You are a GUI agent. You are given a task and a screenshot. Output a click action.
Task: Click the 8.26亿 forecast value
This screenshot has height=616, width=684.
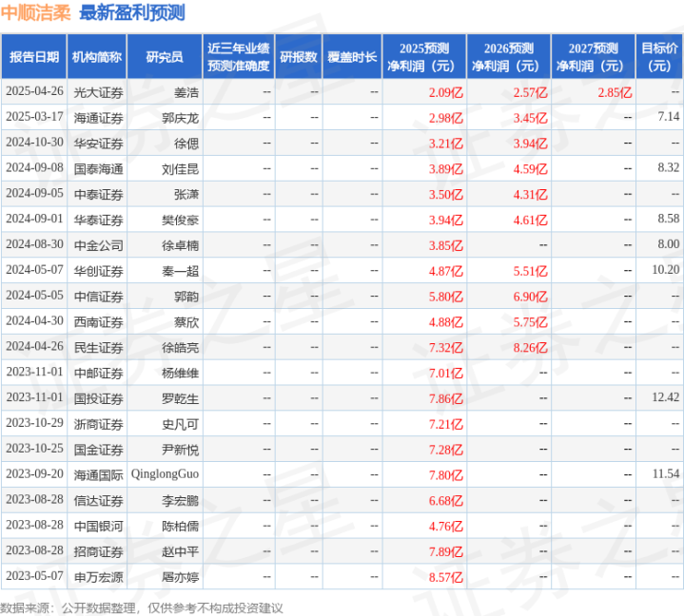pyautogui.click(x=531, y=348)
